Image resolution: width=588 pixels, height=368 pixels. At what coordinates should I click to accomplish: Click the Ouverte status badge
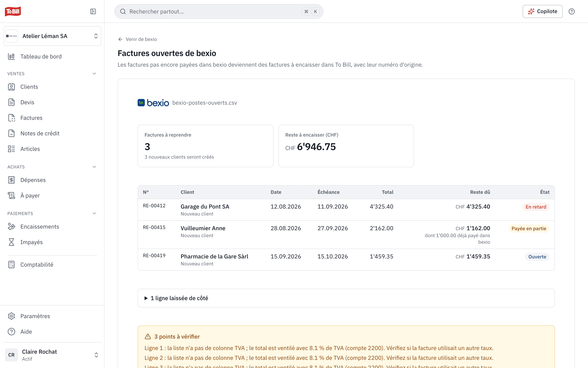click(537, 257)
